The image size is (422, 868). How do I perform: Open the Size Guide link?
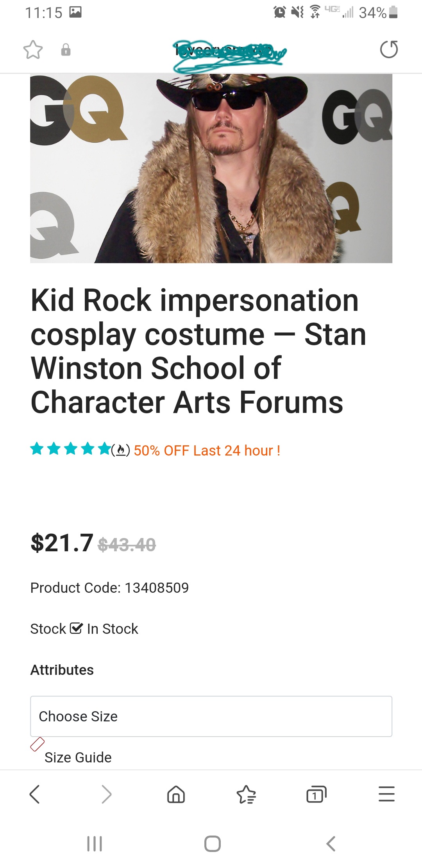tap(78, 757)
